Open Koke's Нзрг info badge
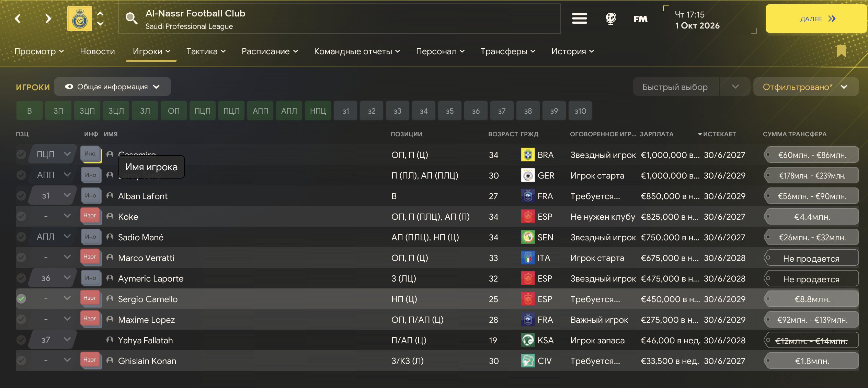The image size is (868, 388). click(90, 216)
